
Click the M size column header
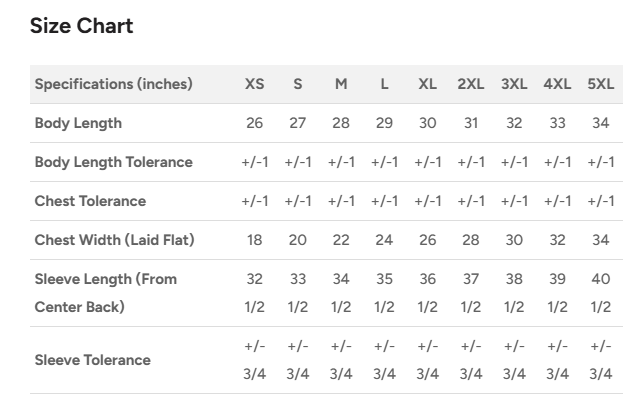pos(341,84)
